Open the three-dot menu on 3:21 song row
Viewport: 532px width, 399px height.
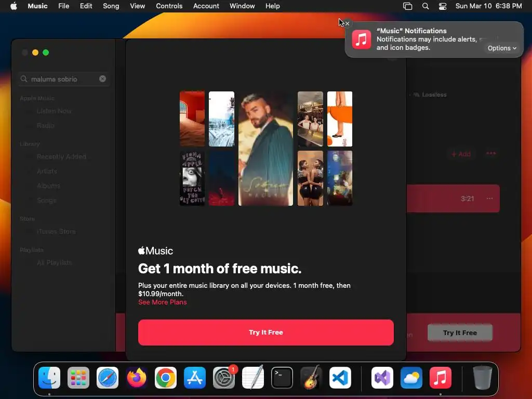point(489,198)
